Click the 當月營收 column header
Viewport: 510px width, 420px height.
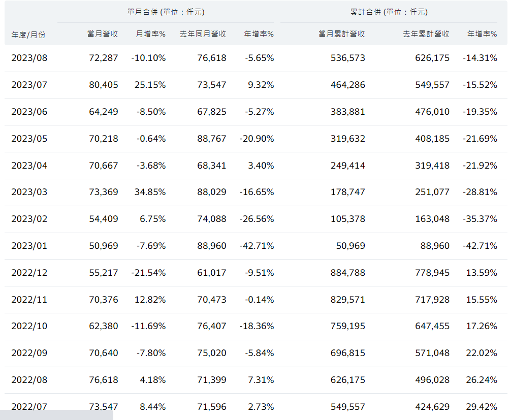(x=102, y=34)
